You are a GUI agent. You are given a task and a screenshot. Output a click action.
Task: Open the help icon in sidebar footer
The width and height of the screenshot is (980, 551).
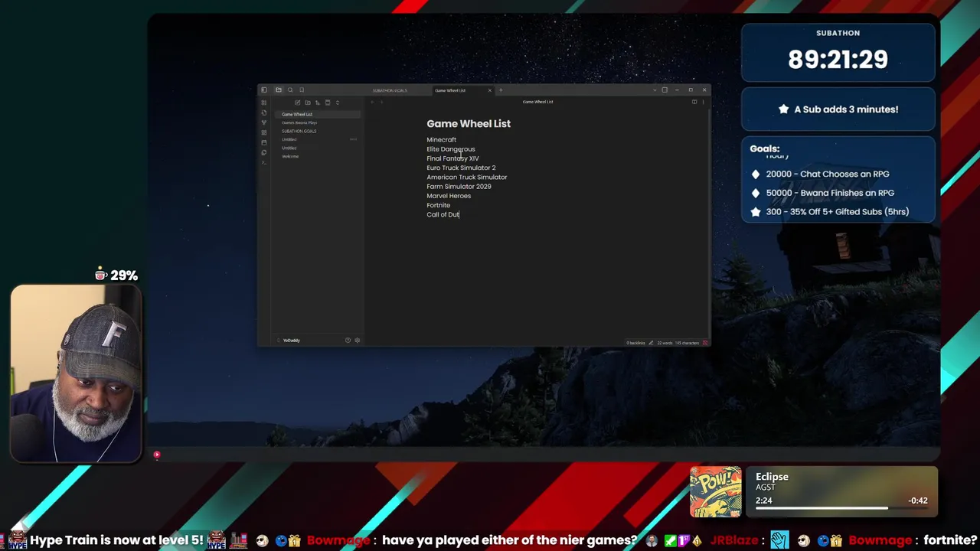click(348, 340)
